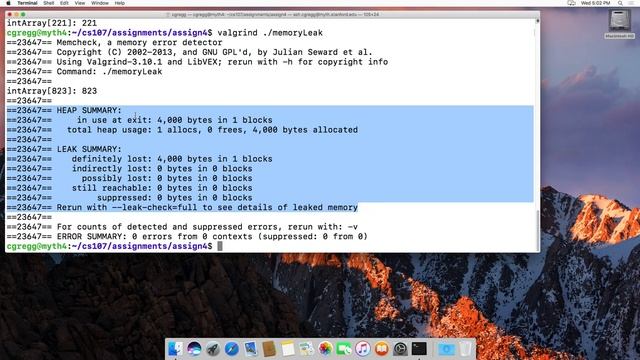The width and height of the screenshot is (640, 360).
Task: Open the orange iBooks icon in Dock
Action: click(x=382, y=349)
